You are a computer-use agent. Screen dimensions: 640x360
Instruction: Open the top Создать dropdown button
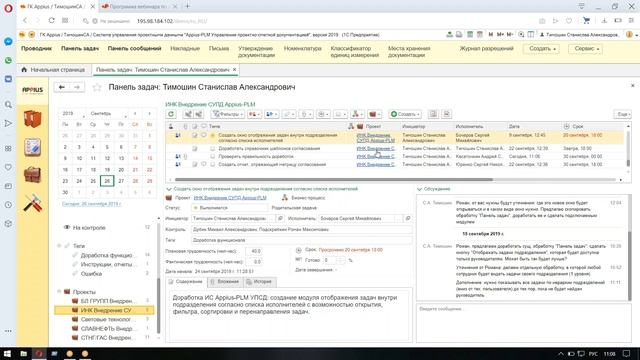click(542, 49)
